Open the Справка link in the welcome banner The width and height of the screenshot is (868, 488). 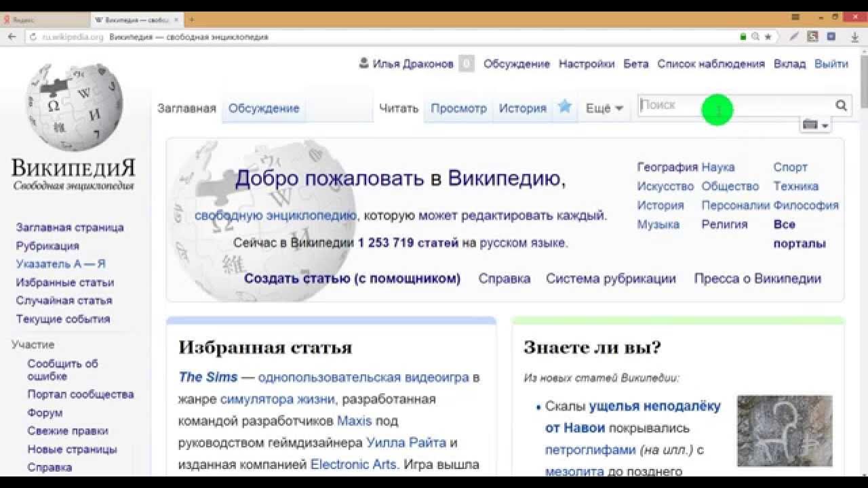tap(505, 279)
